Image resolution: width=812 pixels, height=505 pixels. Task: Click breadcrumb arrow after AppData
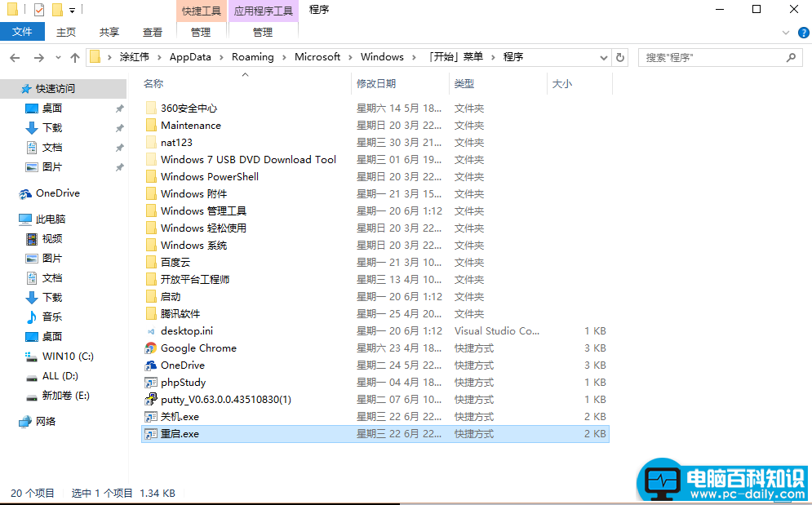pyautogui.click(x=221, y=57)
